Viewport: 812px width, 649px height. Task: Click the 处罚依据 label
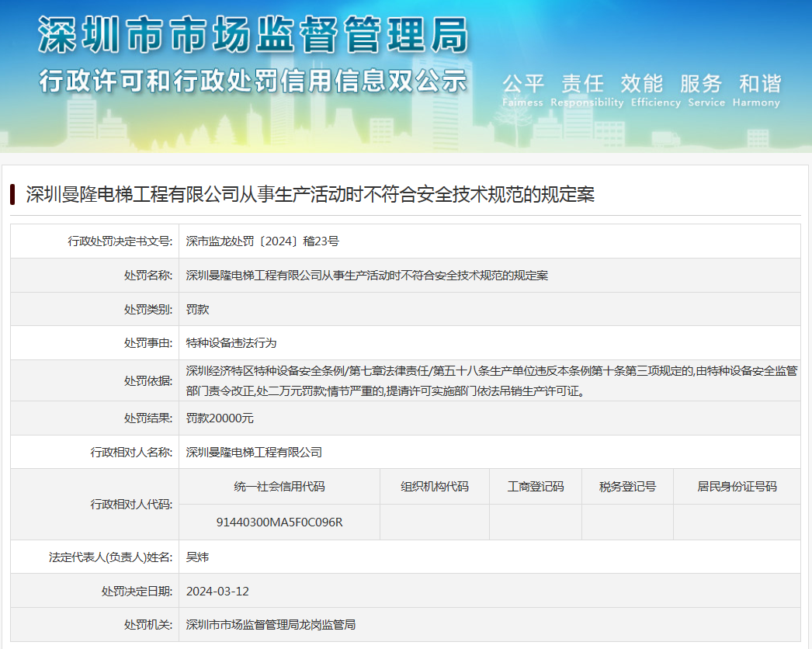point(148,380)
